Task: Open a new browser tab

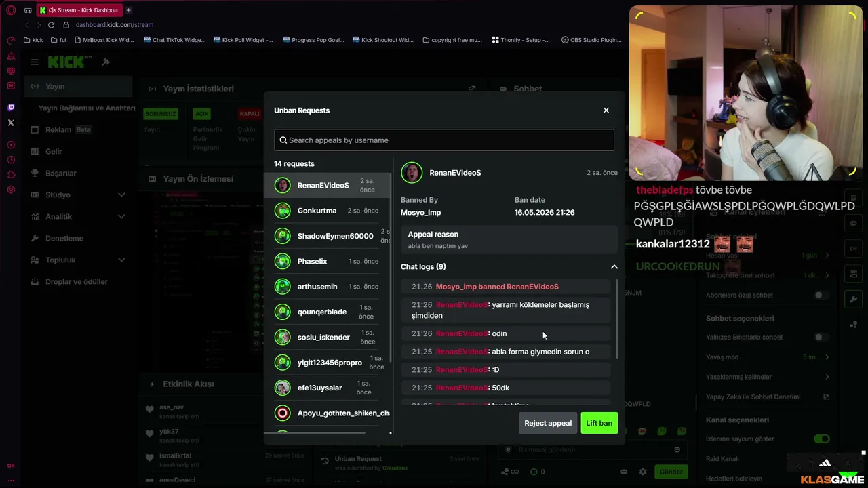Action: click(128, 10)
